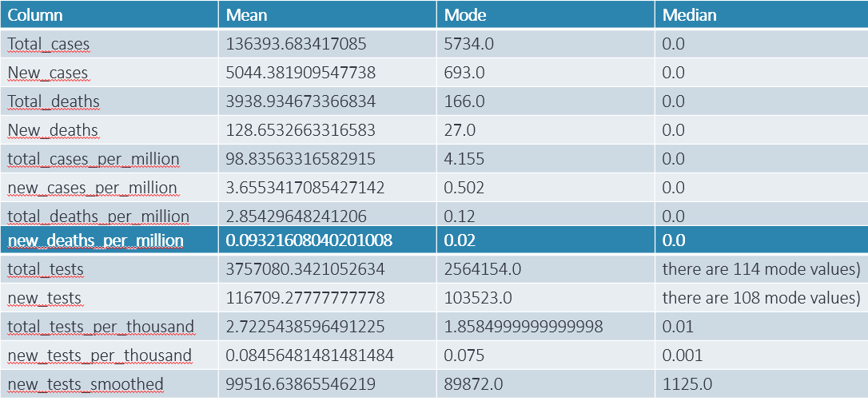Image resolution: width=868 pixels, height=401 pixels.
Task: Select the highlighted "new_deaths_per_million" label
Action: (95, 240)
